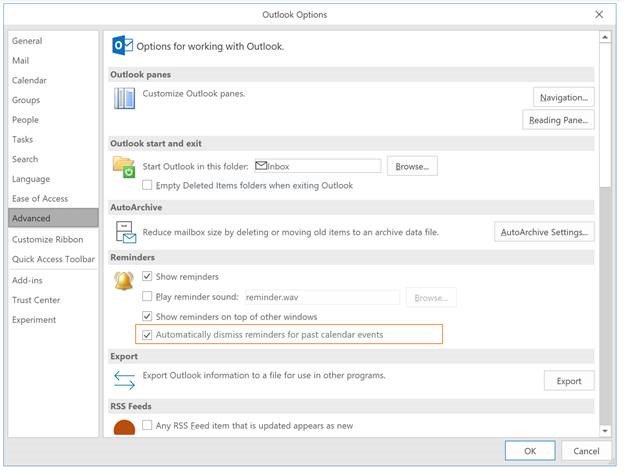Select the Advanced category
Screen dimensions: 624x473
pos(53,218)
